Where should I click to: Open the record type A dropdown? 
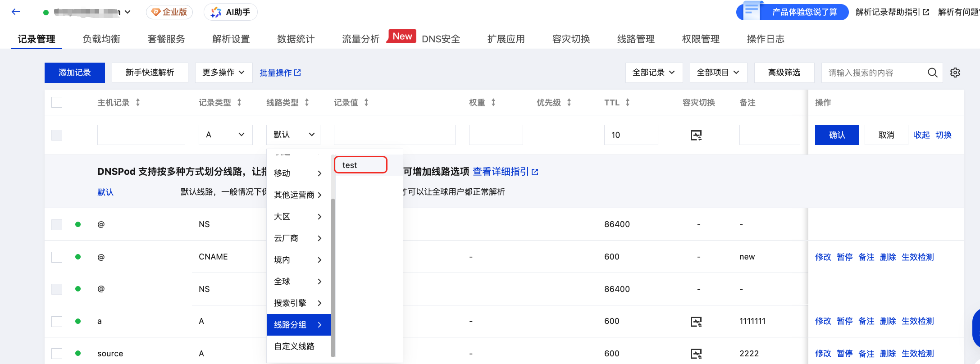[225, 135]
